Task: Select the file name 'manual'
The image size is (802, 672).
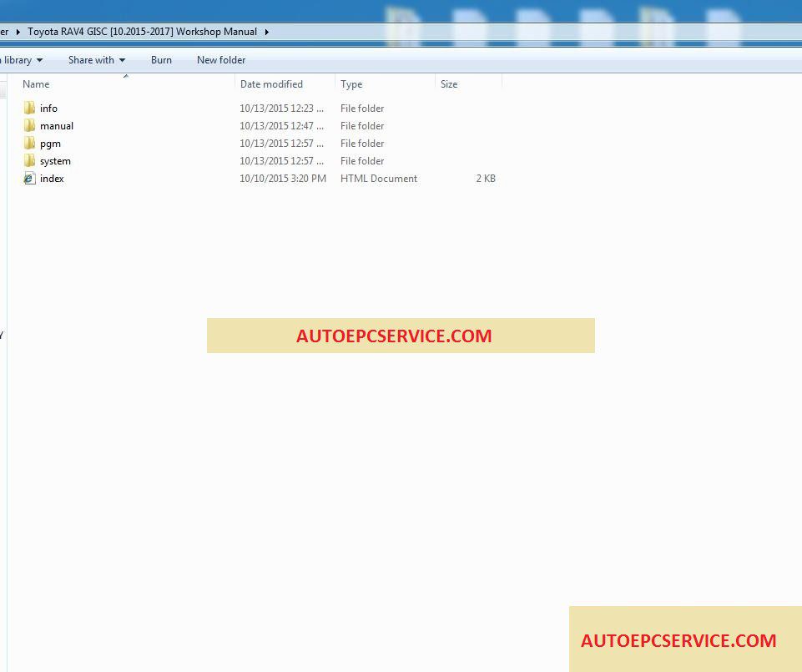Action: (57, 125)
